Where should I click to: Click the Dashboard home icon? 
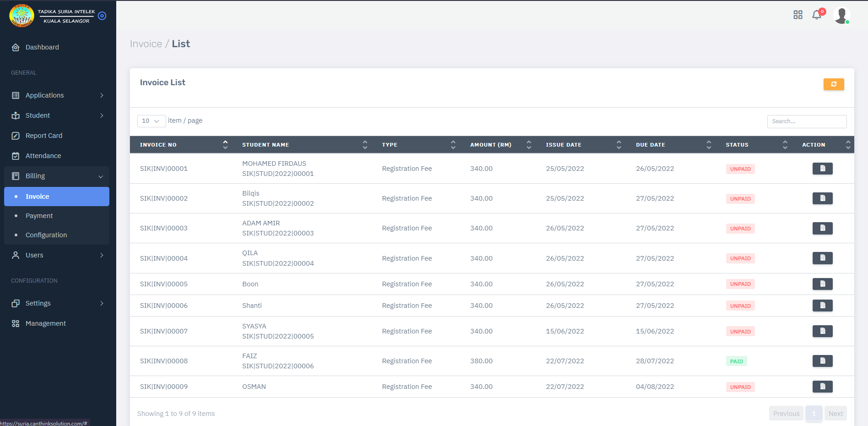click(x=16, y=47)
